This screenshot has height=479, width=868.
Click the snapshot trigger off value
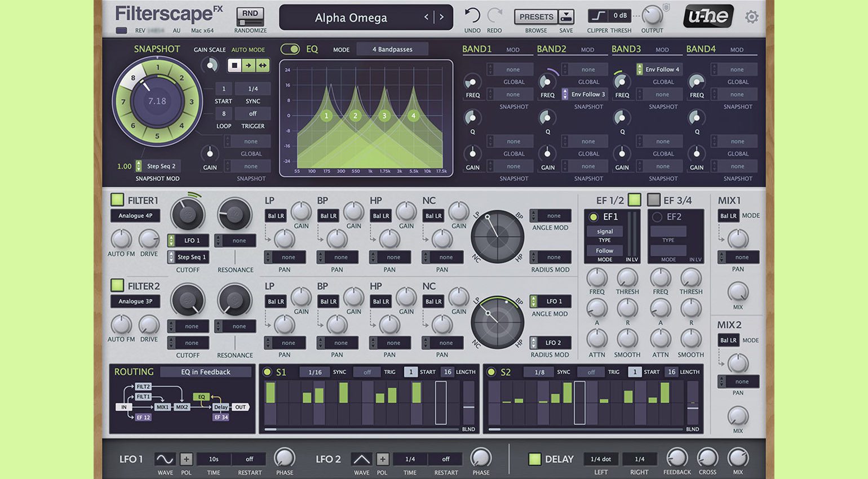click(x=253, y=114)
